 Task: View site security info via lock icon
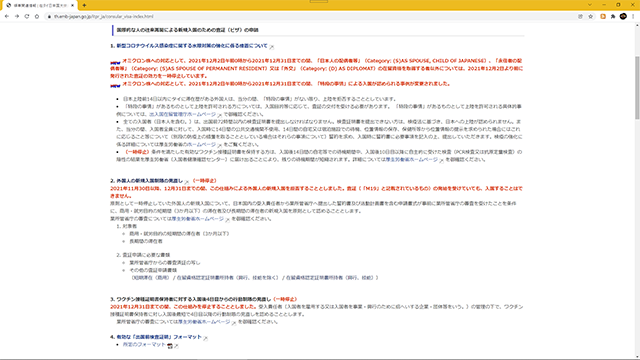49,16
